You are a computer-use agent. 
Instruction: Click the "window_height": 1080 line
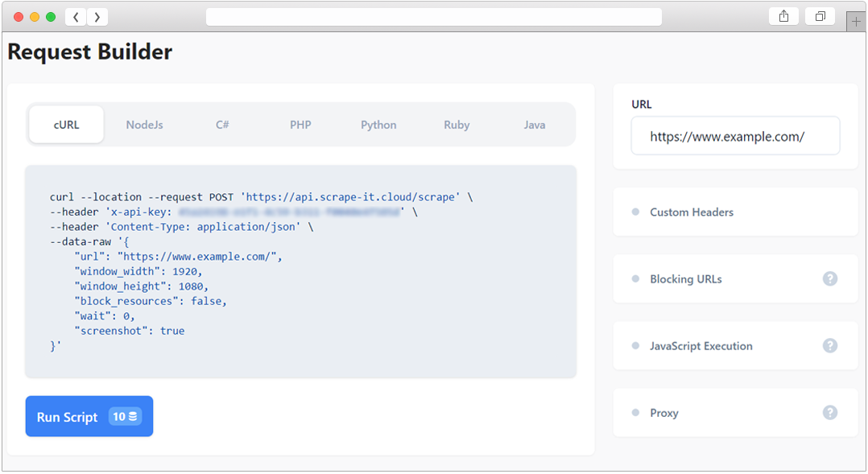click(x=141, y=286)
